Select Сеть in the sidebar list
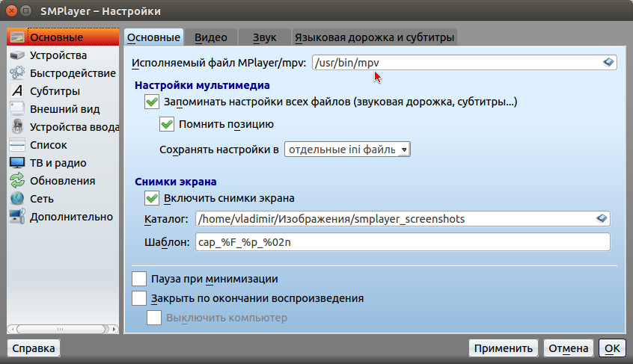The image size is (633, 364). click(x=63, y=199)
